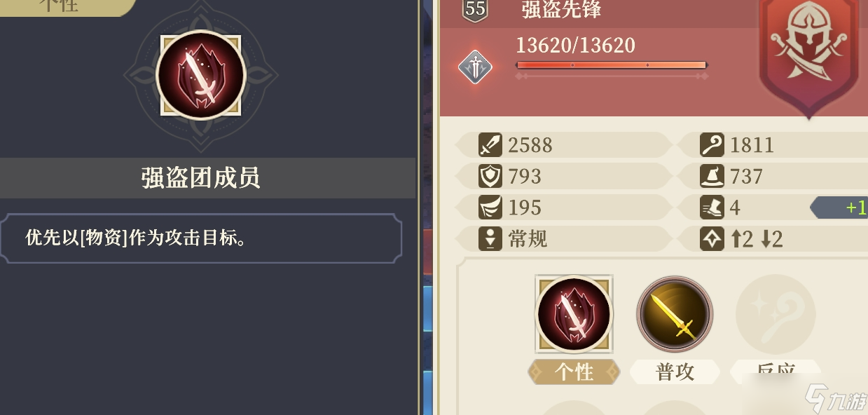
Task: Click the diamond sword class icon
Action: coord(476,67)
